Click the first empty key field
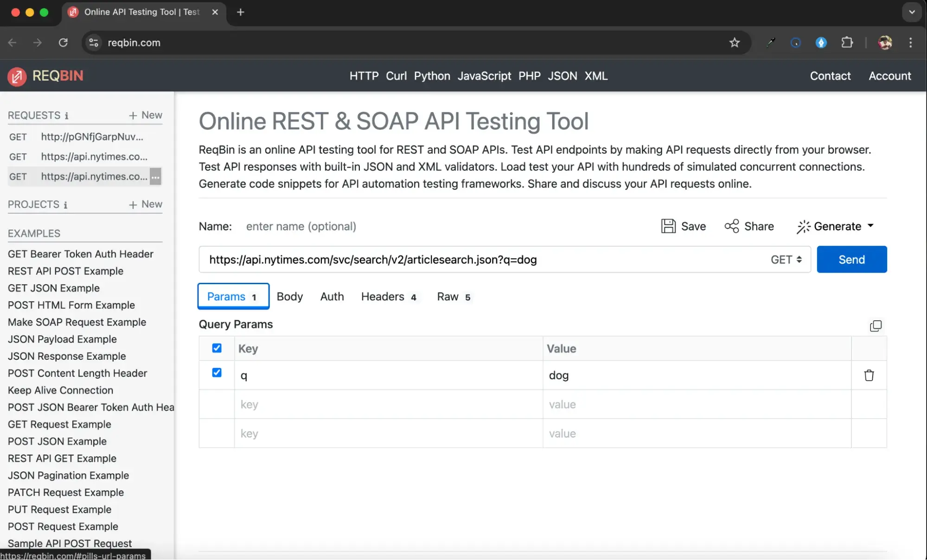The image size is (927, 560). [389, 405]
